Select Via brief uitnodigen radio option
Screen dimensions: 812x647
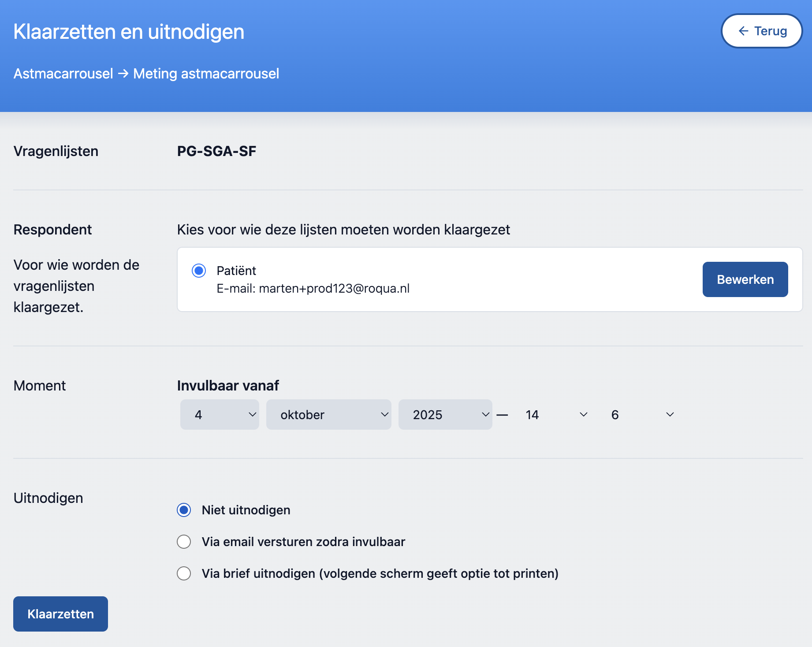coord(184,573)
